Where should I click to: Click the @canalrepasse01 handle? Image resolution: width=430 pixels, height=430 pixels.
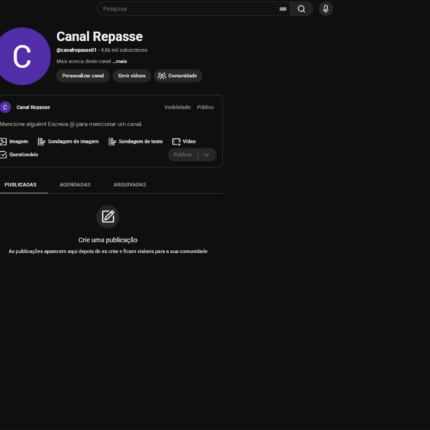pos(76,50)
